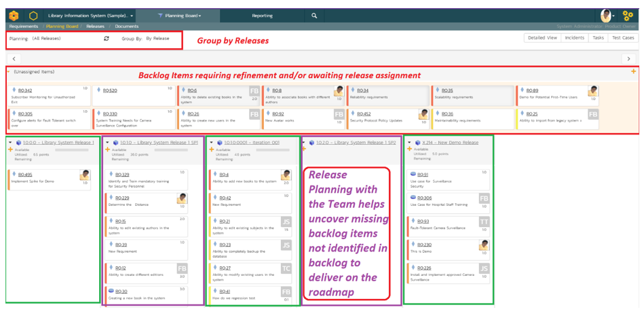Click the hexagon workspace icon in header

tap(33, 15)
